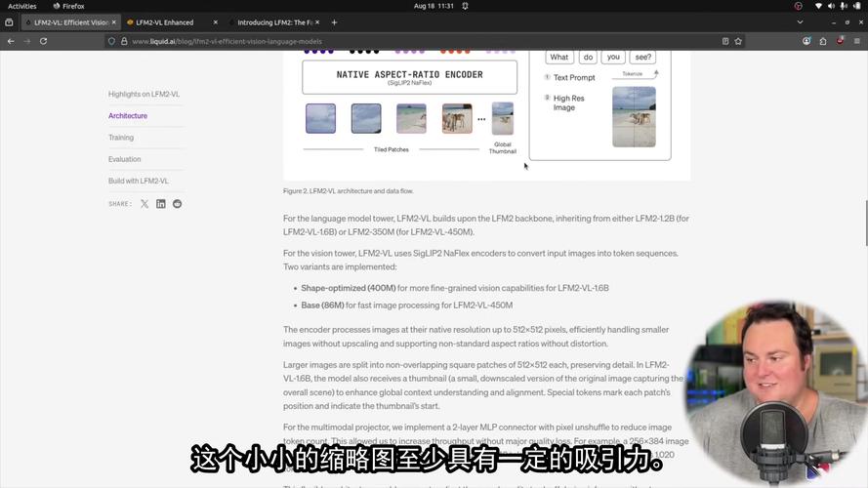Share the article on X

145,204
